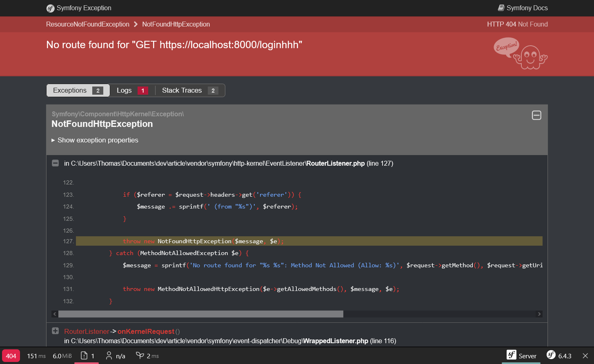Image resolution: width=594 pixels, height=364 pixels.
Task: Click the NotFoundHttpException breadcrumb
Action: pyautogui.click(x=176, y=24)
